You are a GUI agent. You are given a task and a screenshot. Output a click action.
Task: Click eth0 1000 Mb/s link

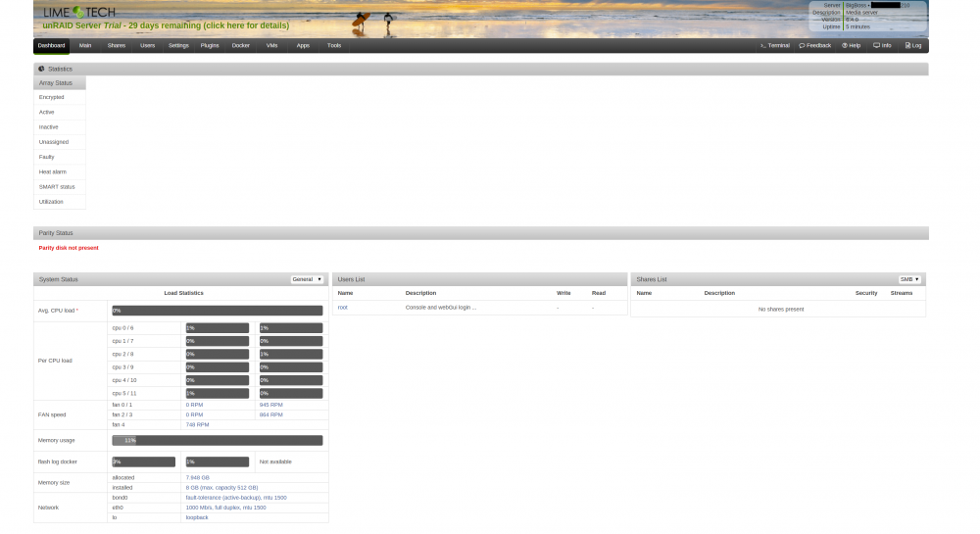[x=225, y=508]
